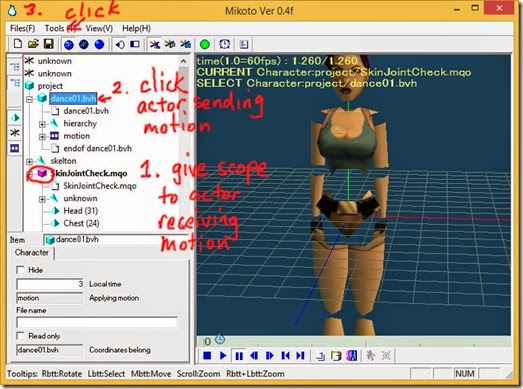The height and width of the screenshot is (389, 523).
Task: Open the Help(H) menu
Action: (x=136, y=28)
